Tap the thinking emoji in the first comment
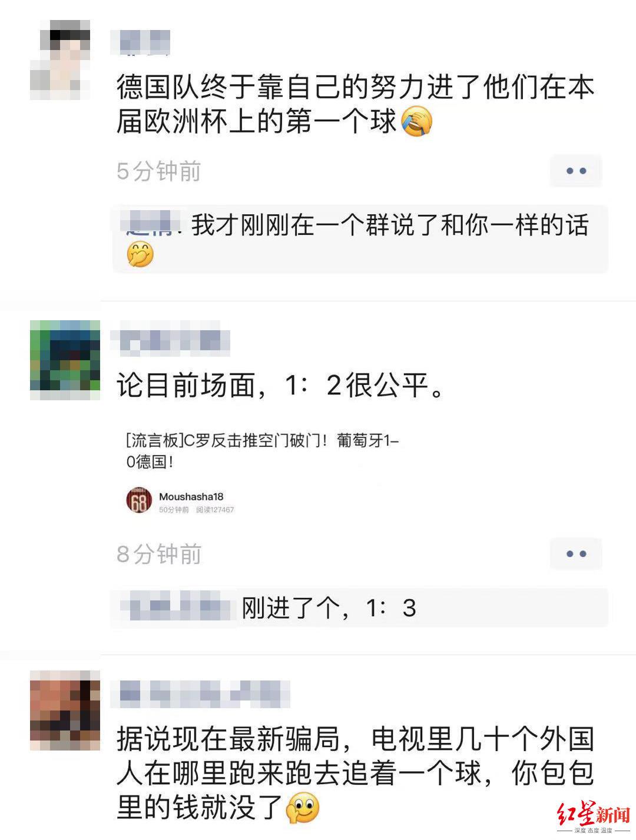The image size is (636, 840). click(x=140, y=255)
